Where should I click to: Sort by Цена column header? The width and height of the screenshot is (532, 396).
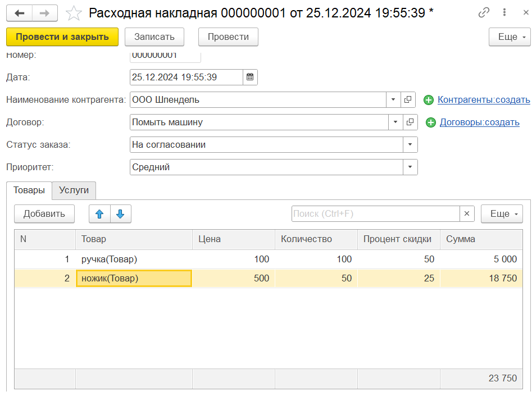234,239
